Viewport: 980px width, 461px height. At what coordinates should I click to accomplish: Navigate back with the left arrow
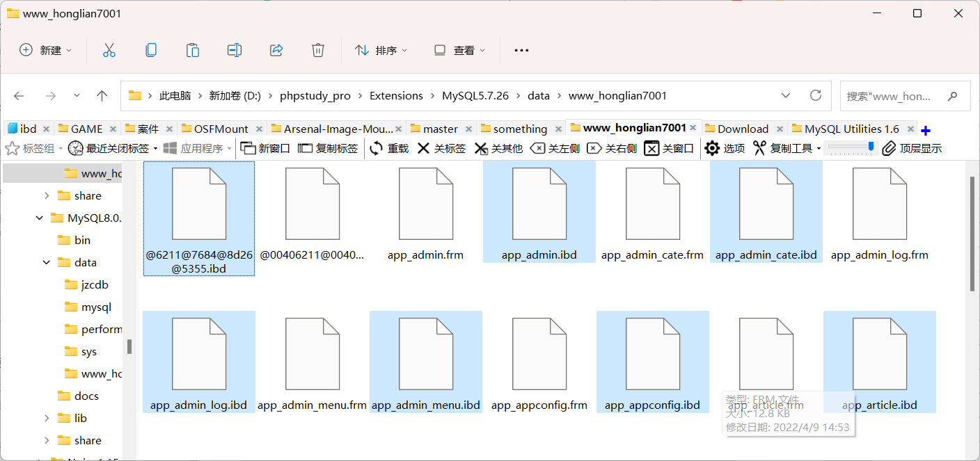click(x=18, y=95)
